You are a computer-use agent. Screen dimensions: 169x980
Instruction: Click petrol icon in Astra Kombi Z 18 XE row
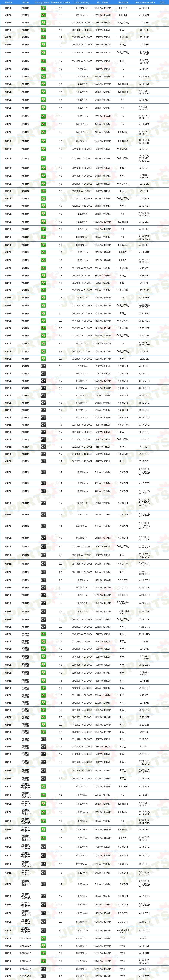[43, 703]
